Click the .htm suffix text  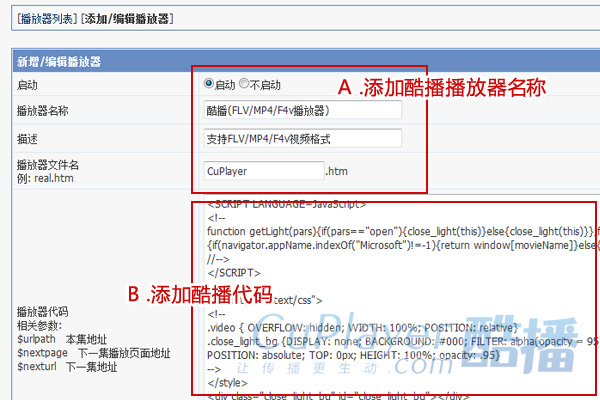337,171
